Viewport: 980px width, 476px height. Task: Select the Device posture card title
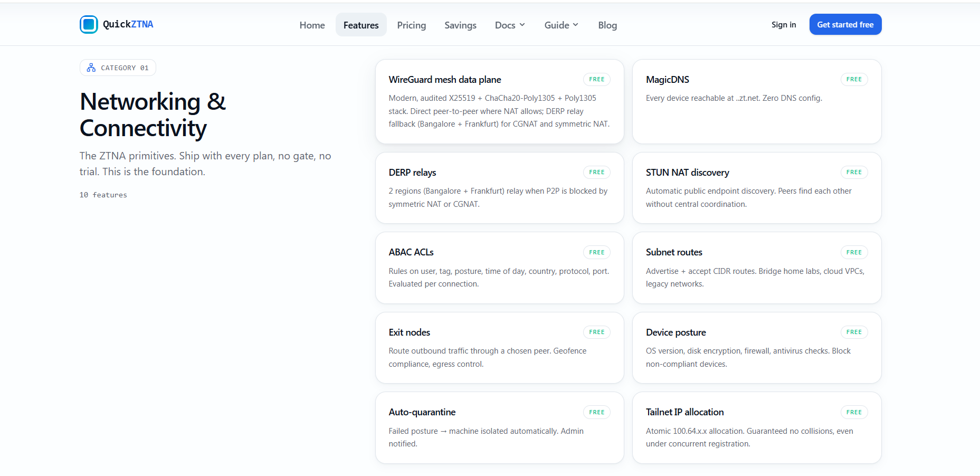tap(676, 332)
